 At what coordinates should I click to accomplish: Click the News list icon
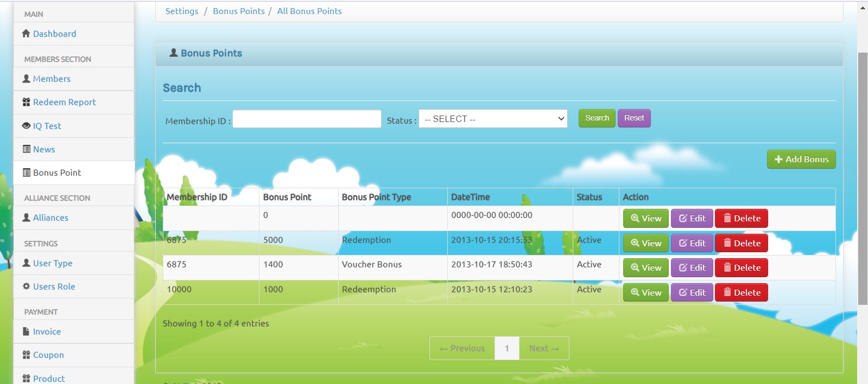(26, 149)
